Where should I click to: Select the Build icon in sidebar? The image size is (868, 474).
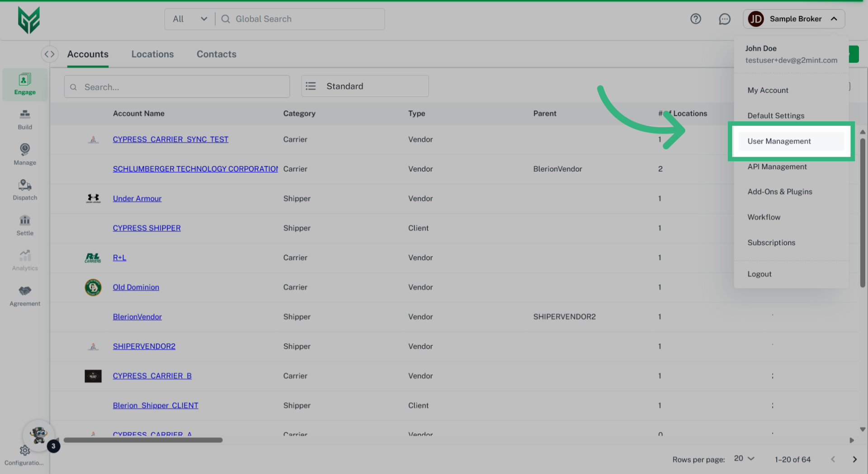24,118
